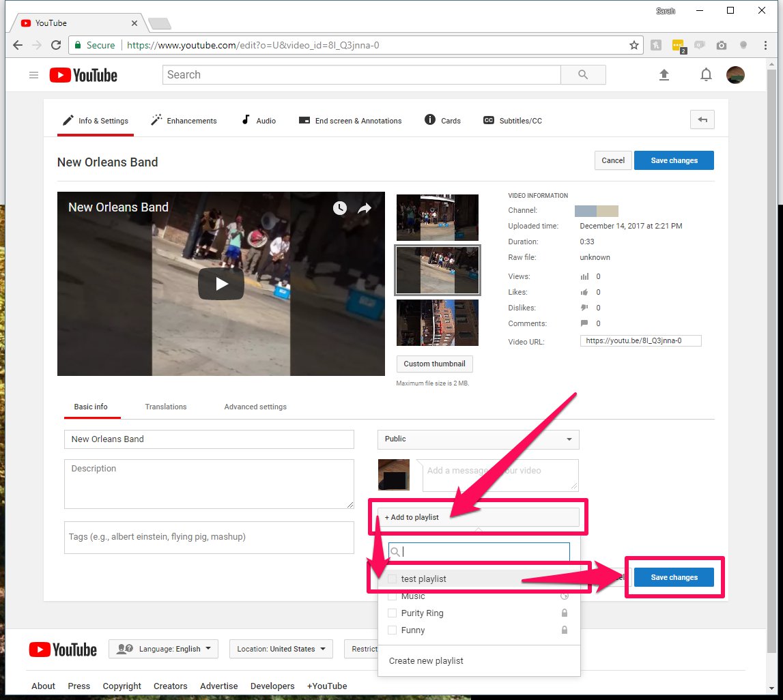Open a new browser tab
Viewport: 783px width, 700px height.
(x=160, y=23)
